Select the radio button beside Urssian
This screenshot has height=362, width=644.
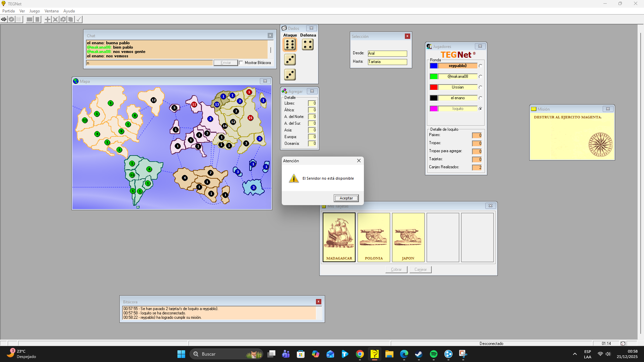[480, 87]
